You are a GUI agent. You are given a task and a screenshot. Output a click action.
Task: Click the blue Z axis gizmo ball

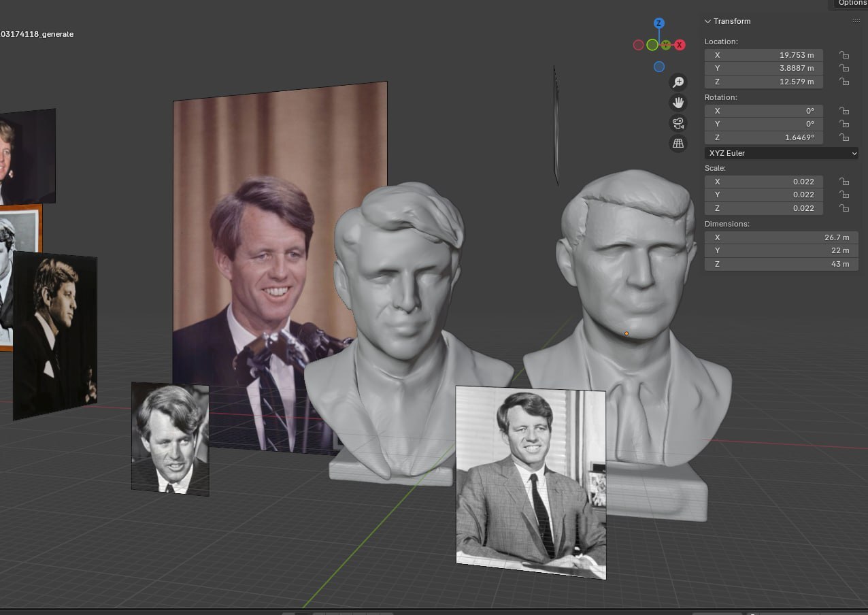658,23
